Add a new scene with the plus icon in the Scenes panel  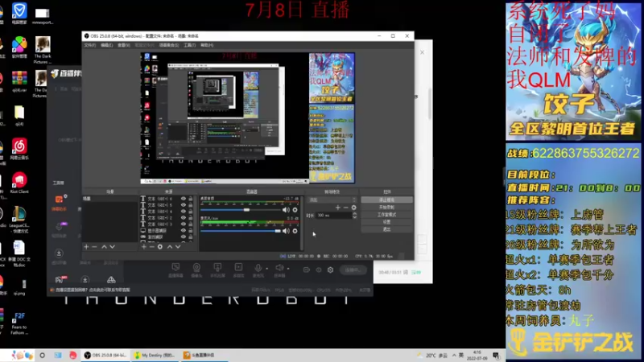86,247
